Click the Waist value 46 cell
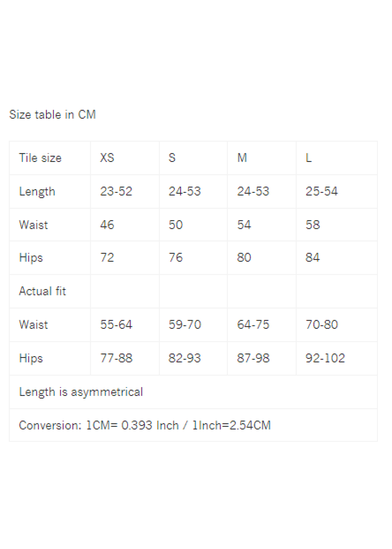This screenshot has height=549, width=392. click(x=125, y=225)
